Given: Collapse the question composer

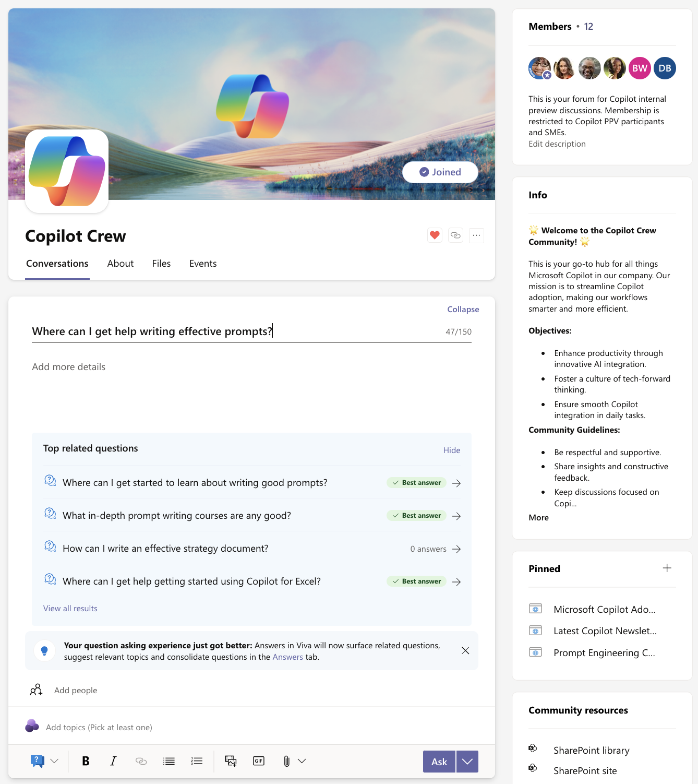Looking at the screenshot, I should pos(462,309).
